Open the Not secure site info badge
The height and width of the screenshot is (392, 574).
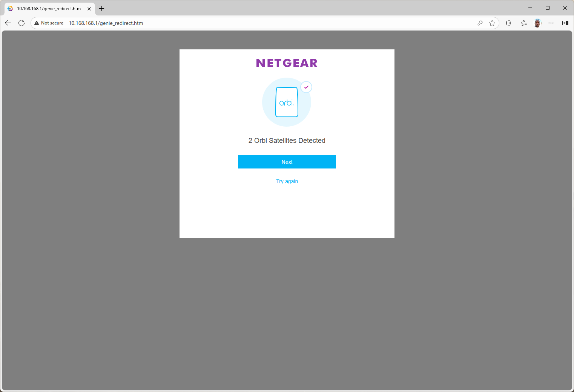pos(49,23)
